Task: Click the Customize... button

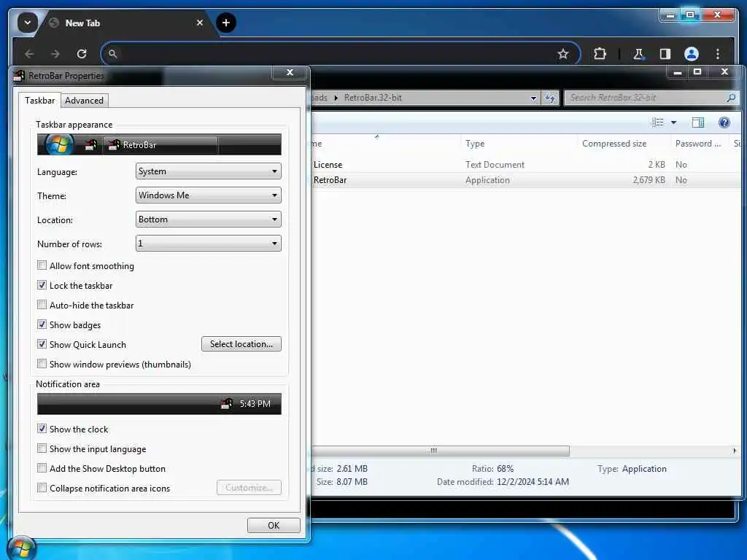Action: tap(249, 488)
